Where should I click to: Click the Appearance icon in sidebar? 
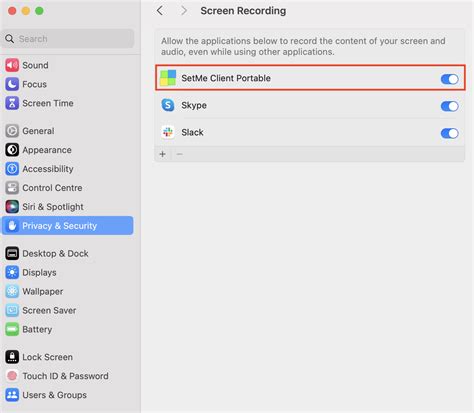[x=12, y=150]
